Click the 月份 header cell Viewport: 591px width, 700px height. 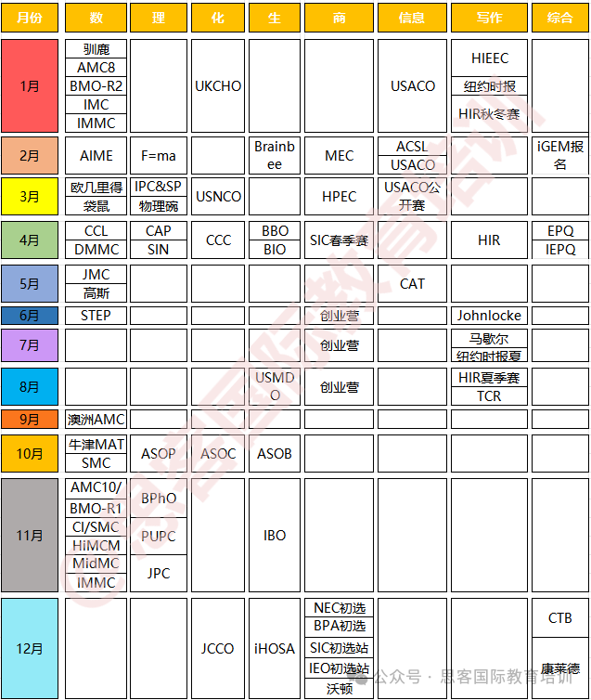pyautogui.click(x=30, y=18)
